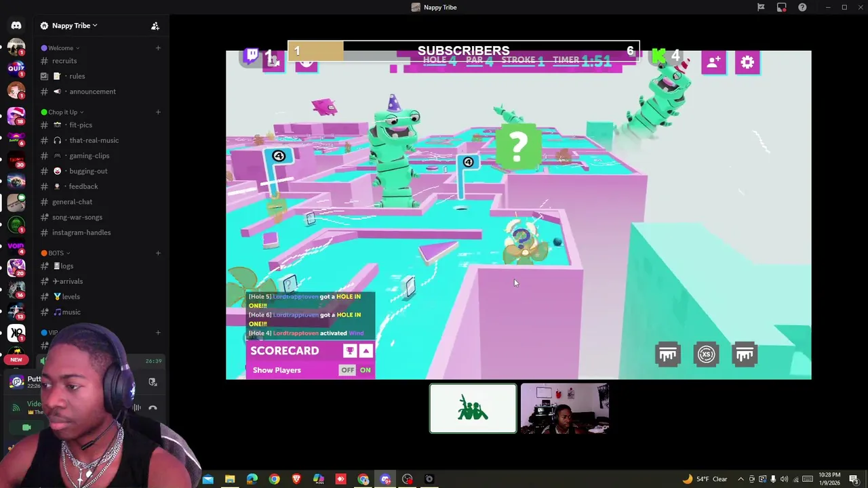Turn Show Players OFF

[x=347, y=370]
